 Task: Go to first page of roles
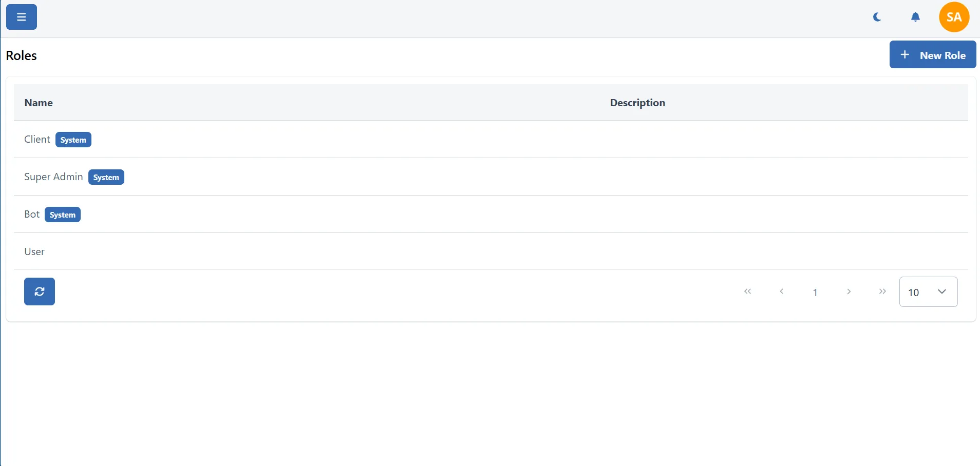pyautogui.click(x=748, y=292)
